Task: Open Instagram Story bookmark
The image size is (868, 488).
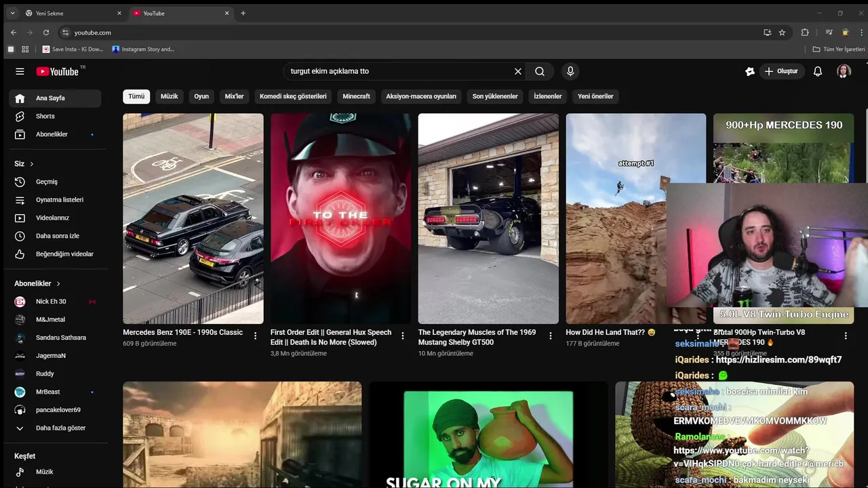Action: [143, 49]
